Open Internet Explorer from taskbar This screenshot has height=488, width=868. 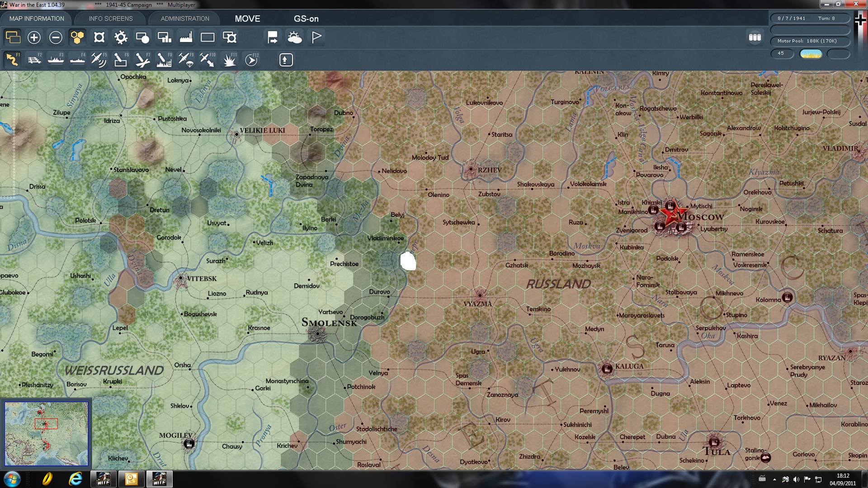pyautogui.click(x=75, y=479)
